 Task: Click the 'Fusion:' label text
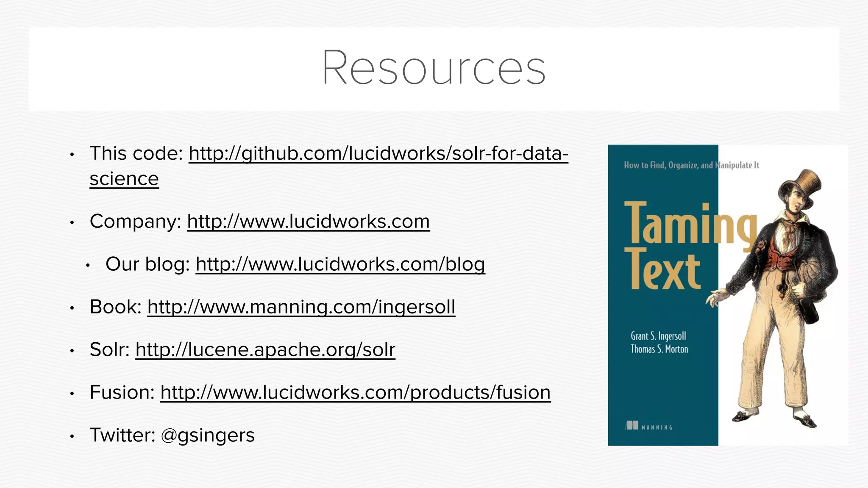(122, 393)
